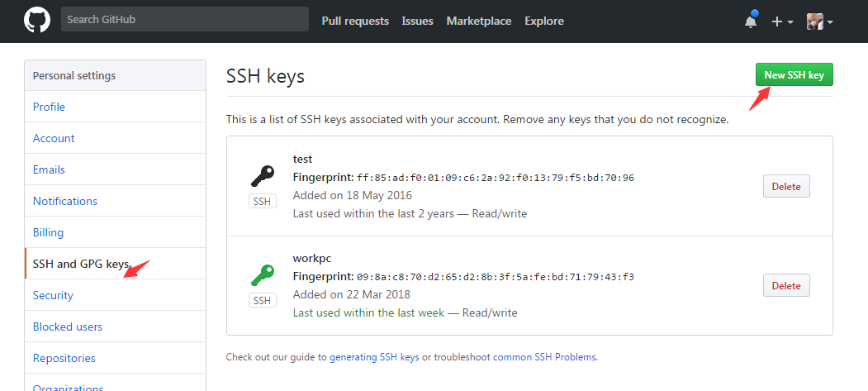This screenshot has width=868, height=391.
Task: Click the GitHub Octocat logo
Action: click(x=37, y=21)
